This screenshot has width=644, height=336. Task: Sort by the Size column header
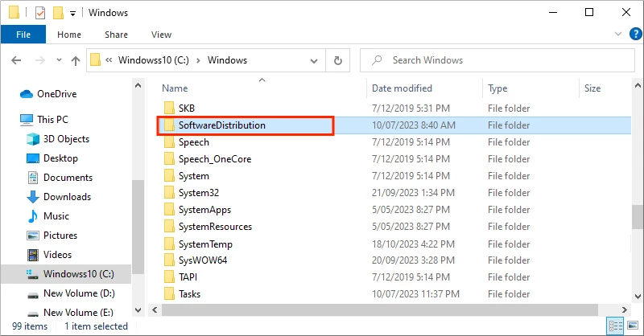[592, 88]
